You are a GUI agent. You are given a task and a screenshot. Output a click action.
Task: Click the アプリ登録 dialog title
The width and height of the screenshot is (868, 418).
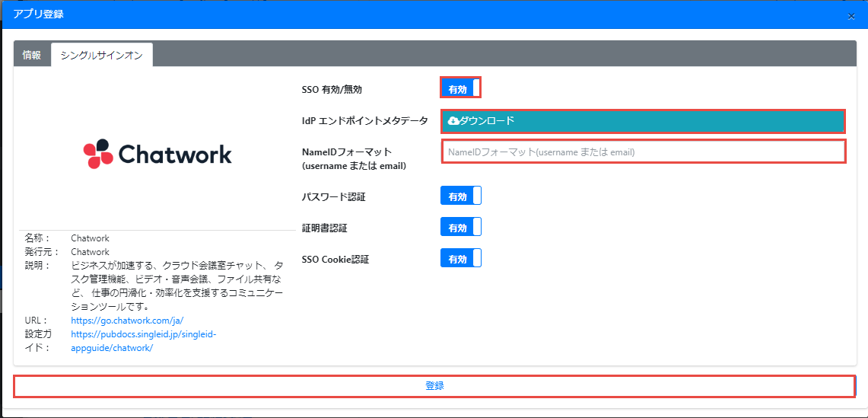(38, 14)
